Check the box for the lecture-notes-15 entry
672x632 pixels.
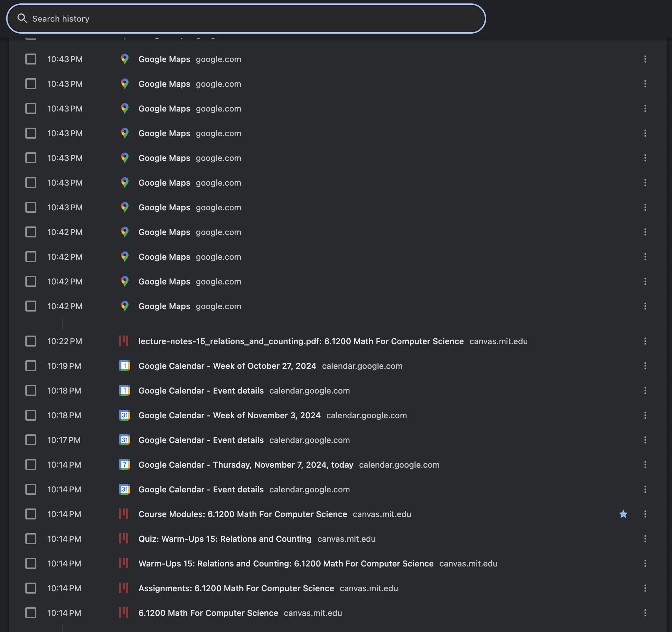(31, 341)
